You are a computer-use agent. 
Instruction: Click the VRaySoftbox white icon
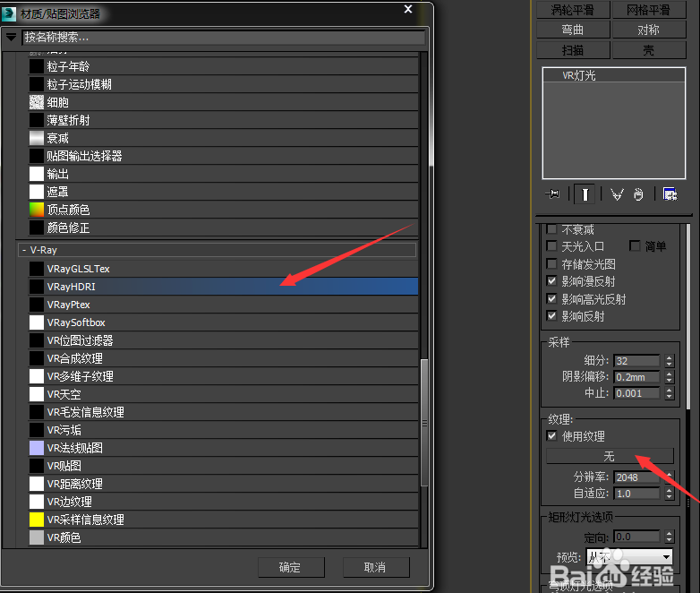tap(37, 322)
